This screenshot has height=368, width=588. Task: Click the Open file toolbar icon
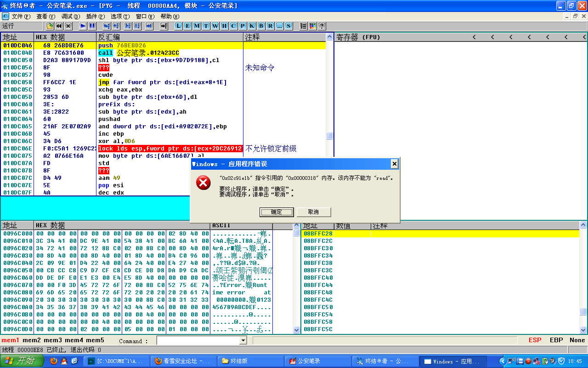coord(50,26)
